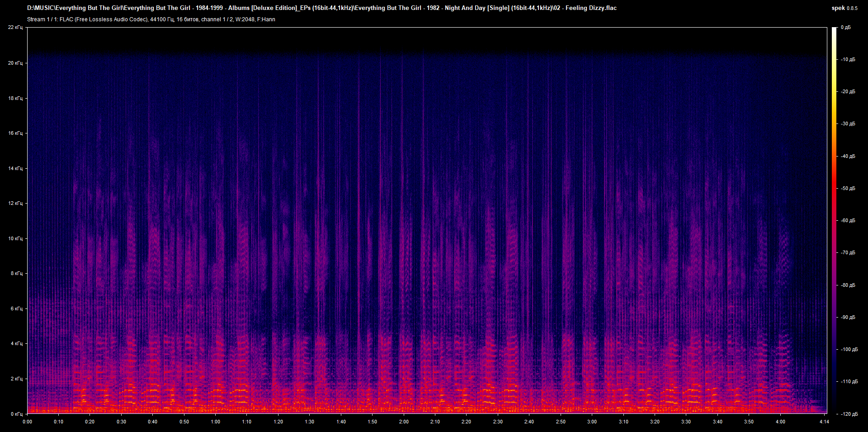The height and width of the screenshot is (432, 868).
Task: Click the -50 дБ color scale label
Action: coord(848,188)
